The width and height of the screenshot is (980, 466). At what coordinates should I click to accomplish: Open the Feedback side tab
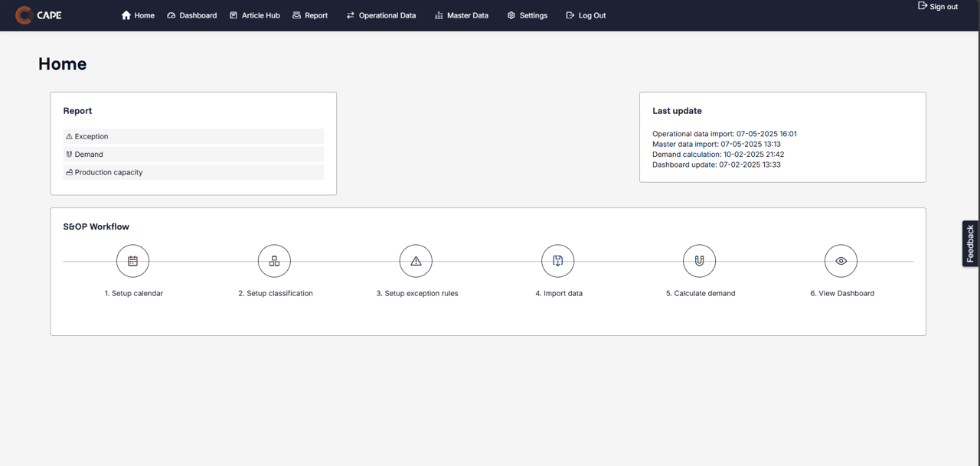(970, 243)
